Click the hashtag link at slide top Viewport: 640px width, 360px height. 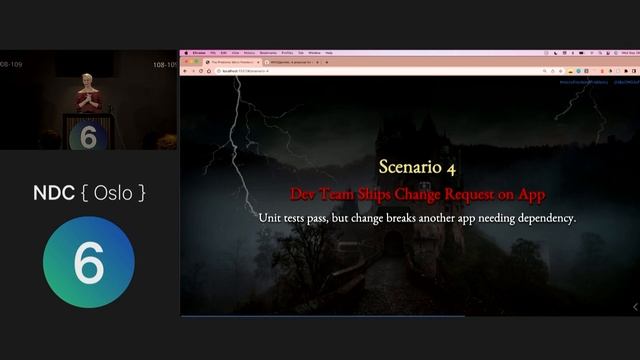point(584,82)
